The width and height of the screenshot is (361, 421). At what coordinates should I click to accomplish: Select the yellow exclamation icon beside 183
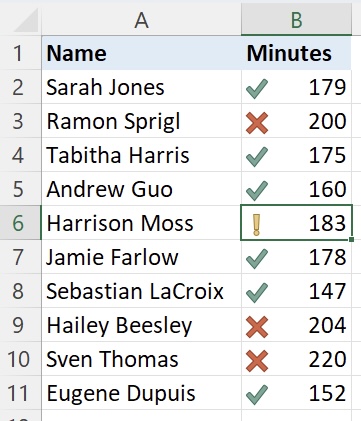256,225
